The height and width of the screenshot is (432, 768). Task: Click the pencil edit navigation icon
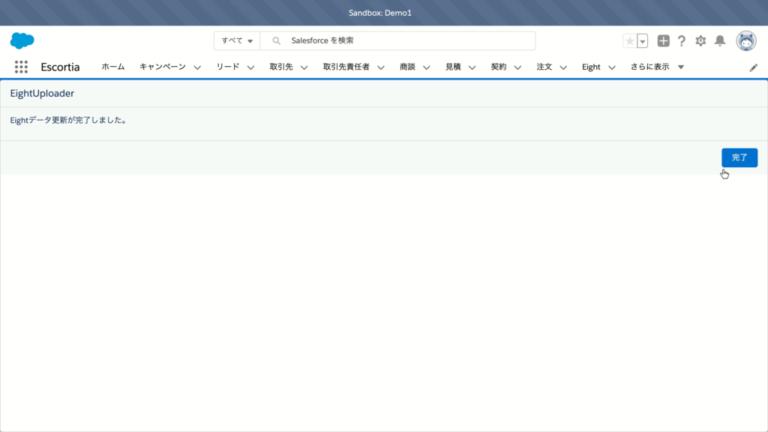point(753,67)
